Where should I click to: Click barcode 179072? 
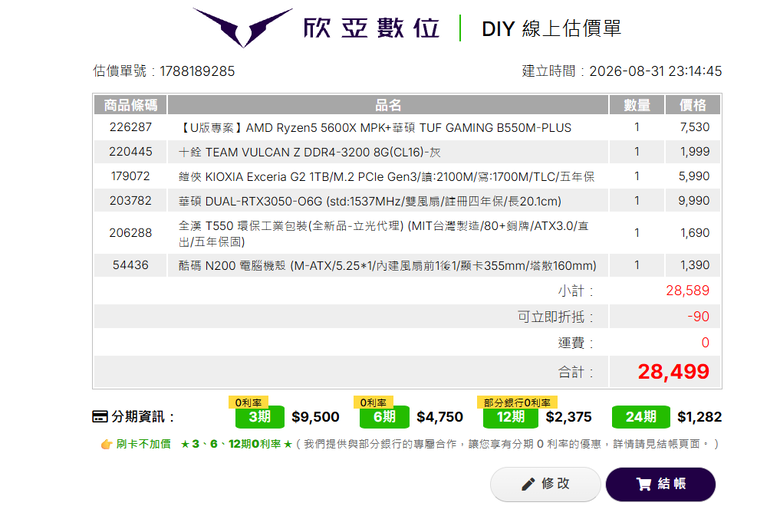coord(130,176)
